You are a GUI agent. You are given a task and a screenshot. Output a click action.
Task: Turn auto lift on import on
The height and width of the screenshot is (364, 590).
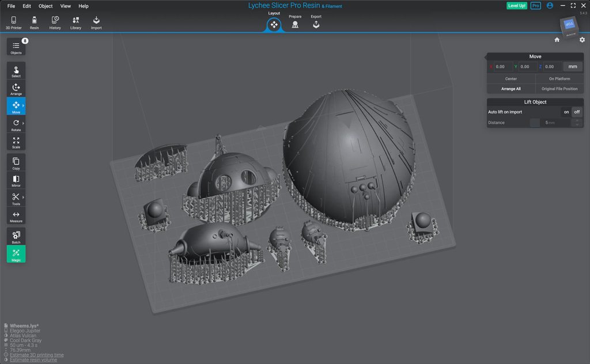[x=566, y=112]
